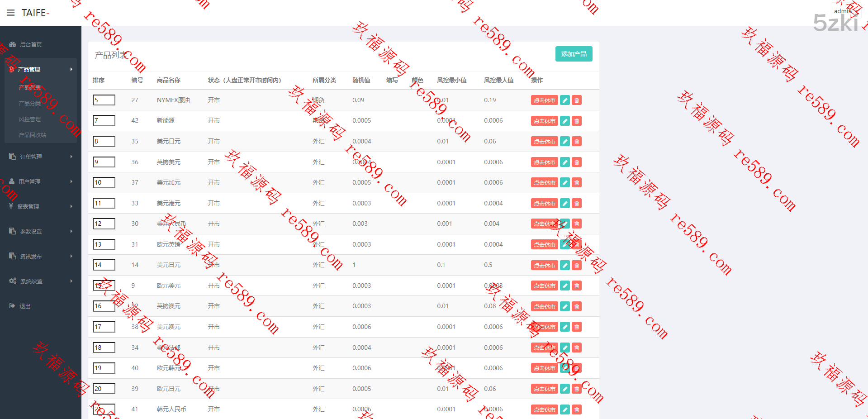Click 退出 to log out

click(25, 306)
